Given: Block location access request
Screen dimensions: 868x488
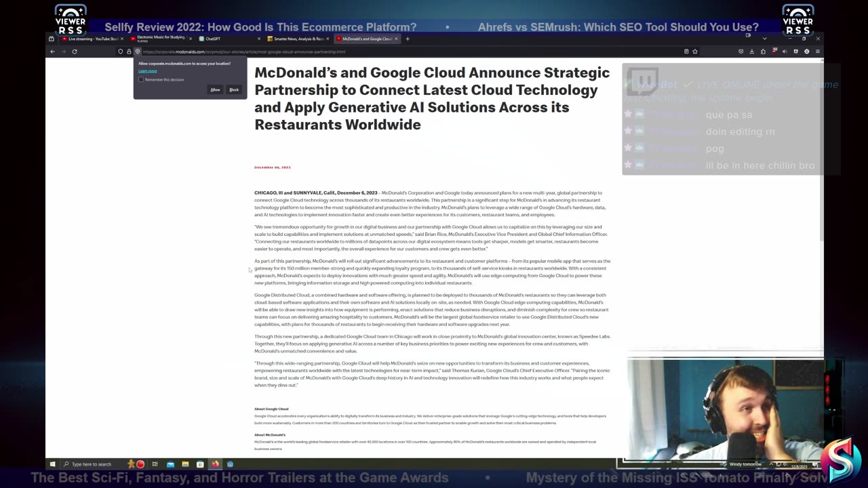Looking at the screenshot, I should click(234, 89).
